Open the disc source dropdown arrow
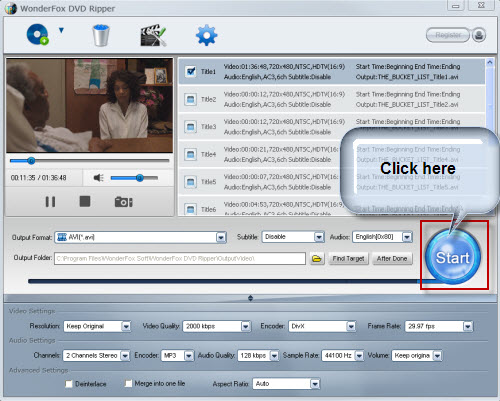The width and height of the screenshot is (500, 401). coord(61,30)
